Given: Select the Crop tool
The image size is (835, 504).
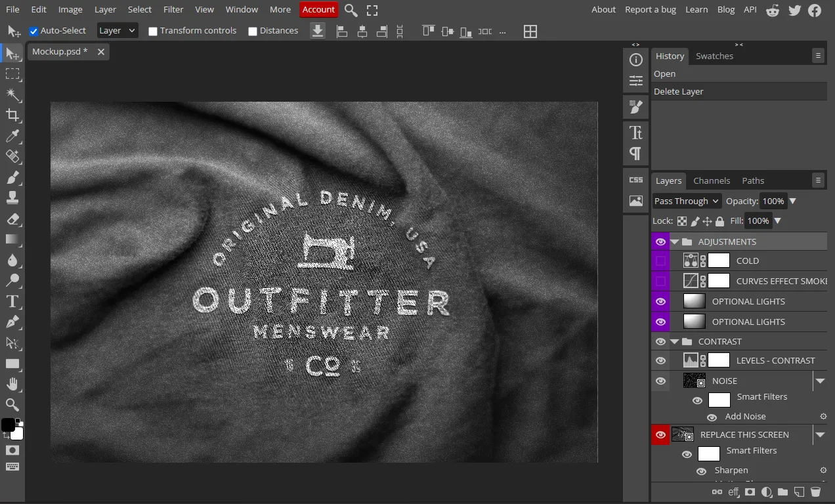Looking at the screenshot, I should [12, 115].
